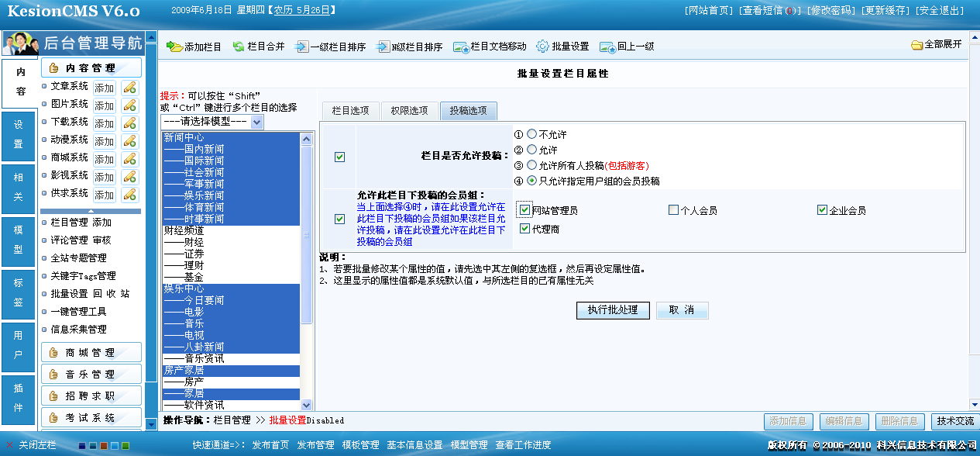Expand the 商城管理 sidebar section

(x=91, y=353)
